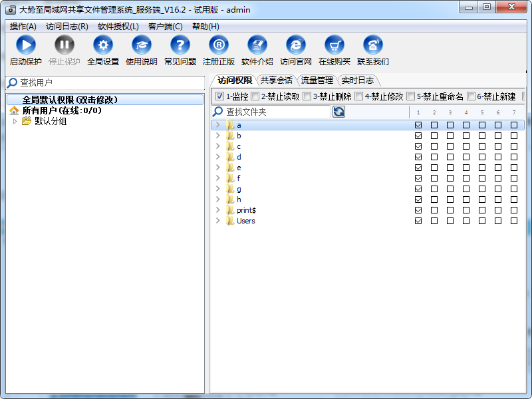Open the 使用说明 graduation cap icon
The width and height of the screenshot is (532, 399).
[142, 45]
